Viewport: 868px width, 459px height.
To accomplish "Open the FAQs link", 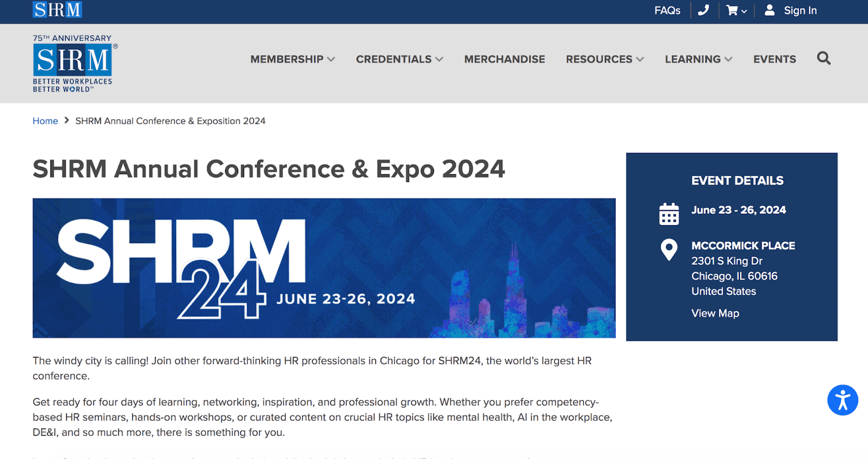I will point(667,10).
